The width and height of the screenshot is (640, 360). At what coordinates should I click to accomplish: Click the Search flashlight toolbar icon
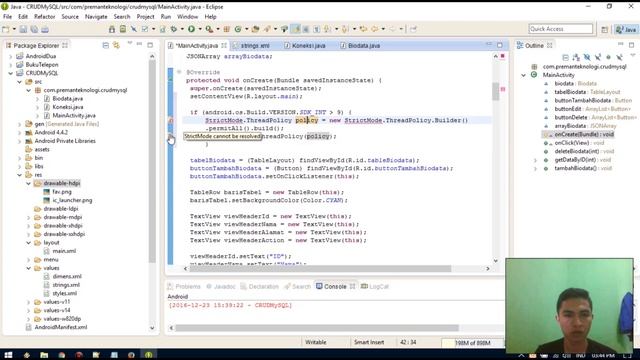click(267, 29)
